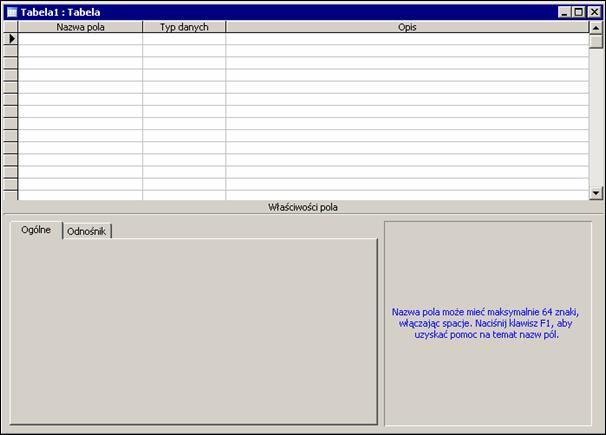The height and width of the screenshot is (435, 606).
Task: Open the first row's Typ danych cell
Action: pos(184,39)
